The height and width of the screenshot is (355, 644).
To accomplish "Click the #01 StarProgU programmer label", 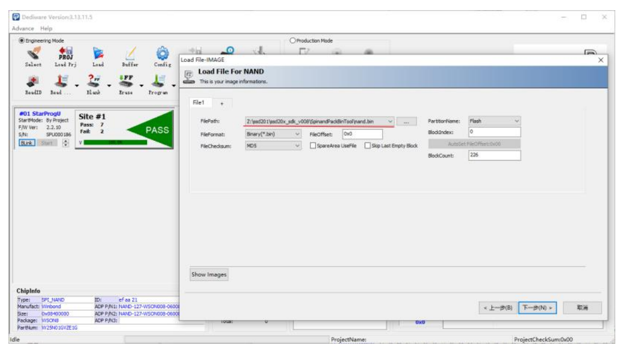I will 40,113.
